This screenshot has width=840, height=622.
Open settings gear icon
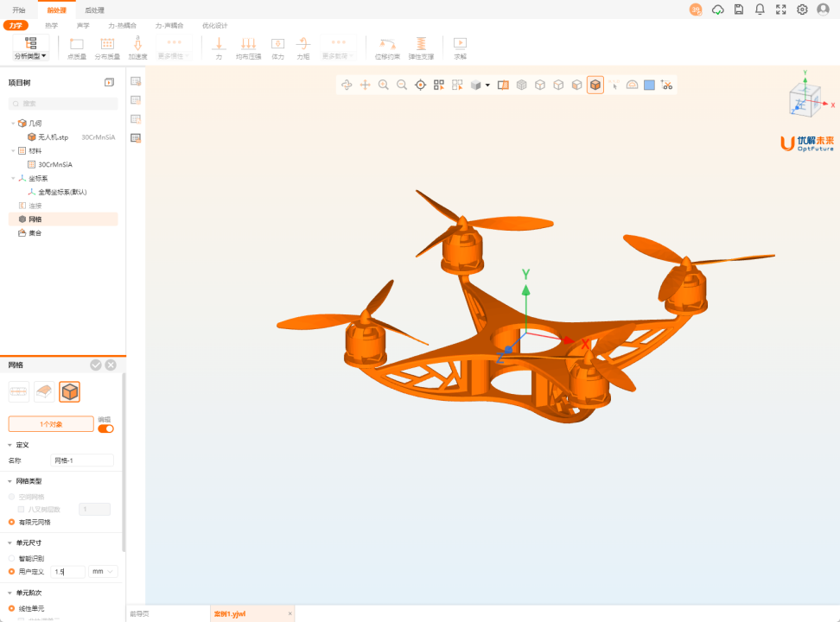click(802, 10)
